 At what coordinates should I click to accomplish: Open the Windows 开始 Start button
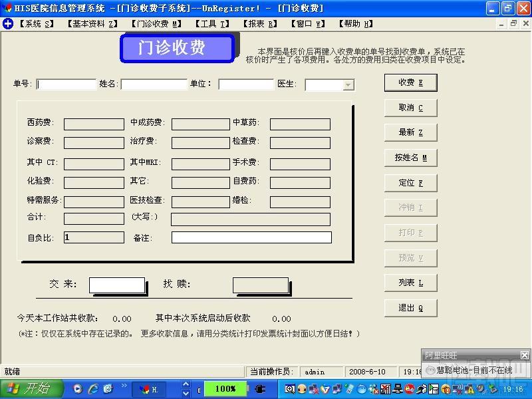pyautogui.click(x=31, y=389)
